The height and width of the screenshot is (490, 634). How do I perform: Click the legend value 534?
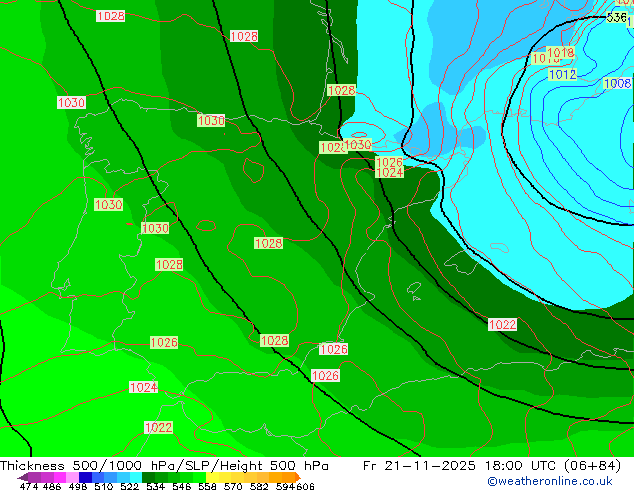[155, 486]
